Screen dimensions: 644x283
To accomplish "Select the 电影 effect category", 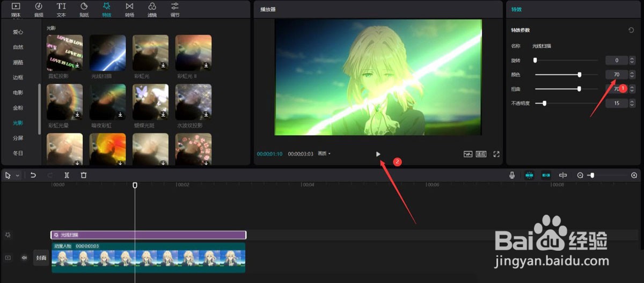I will point(18,92).
